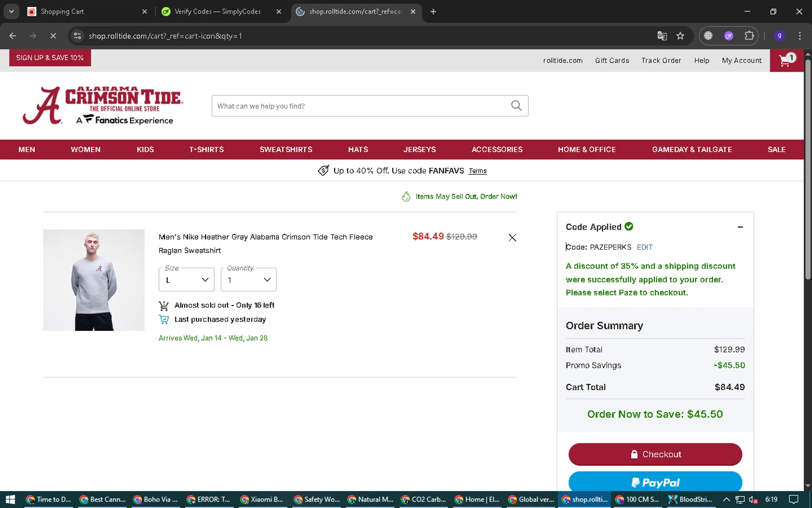
Task: Open the rolltide.com link
Action: pyautogui.click(x=563, y=61)
